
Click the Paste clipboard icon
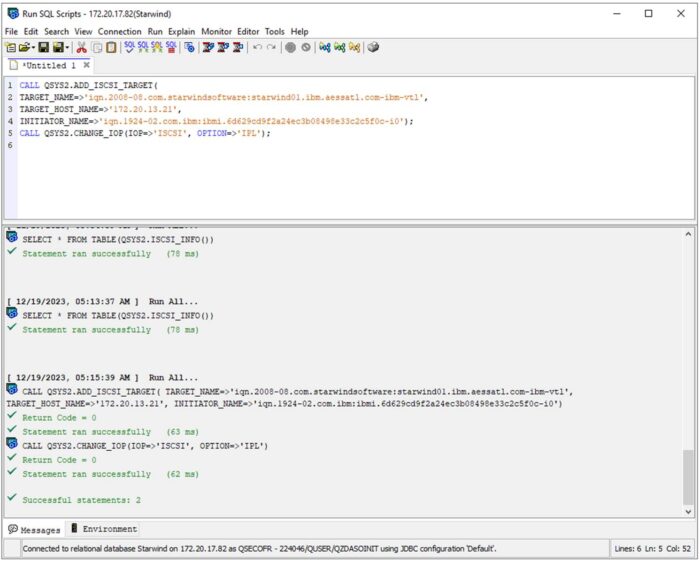pos(110,47)
